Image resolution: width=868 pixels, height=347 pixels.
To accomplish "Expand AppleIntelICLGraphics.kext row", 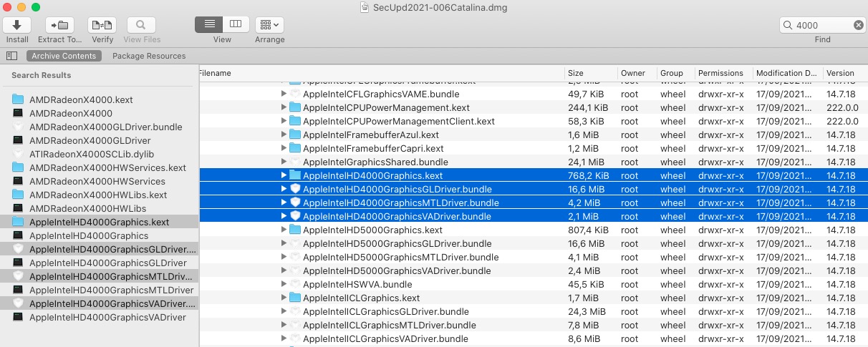I will tap(284, 298).
